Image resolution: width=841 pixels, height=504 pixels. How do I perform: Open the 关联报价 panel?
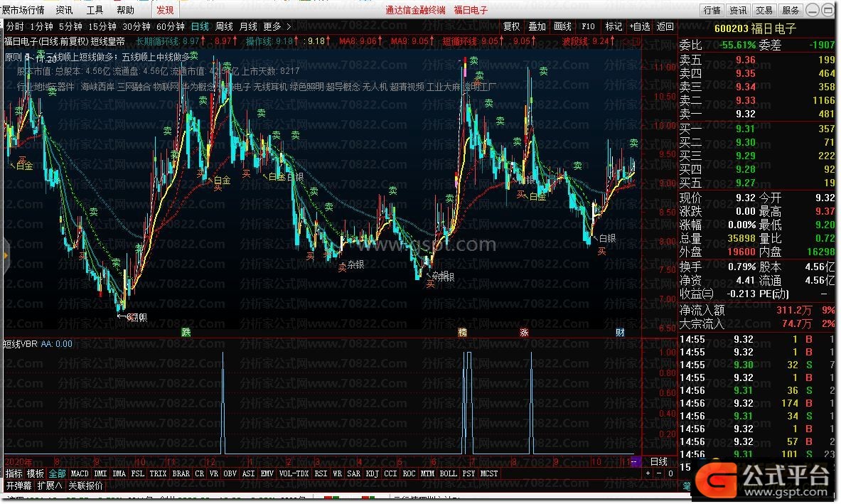[x=86, y=486]
